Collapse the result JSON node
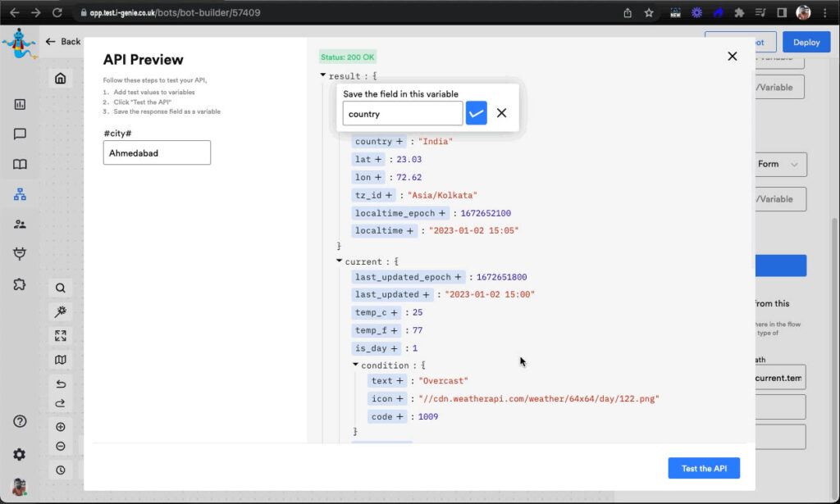Screen dimensions: 840x504 click(x=323, y=75)
